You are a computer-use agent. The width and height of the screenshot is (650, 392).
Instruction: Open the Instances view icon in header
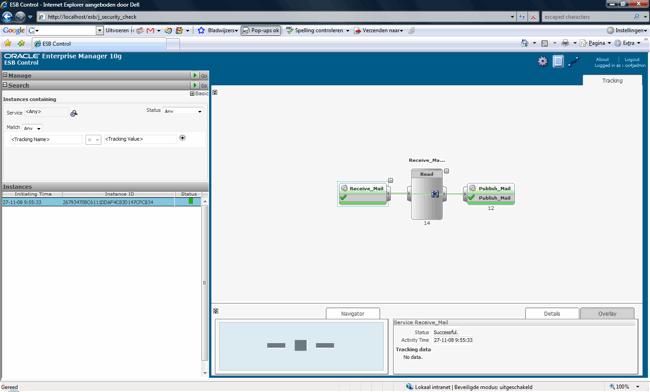click(x=558, y=61)
